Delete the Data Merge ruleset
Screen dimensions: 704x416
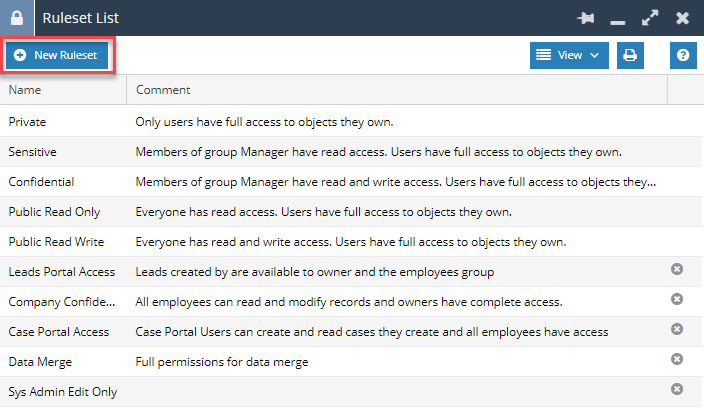[x=677, y=360]
